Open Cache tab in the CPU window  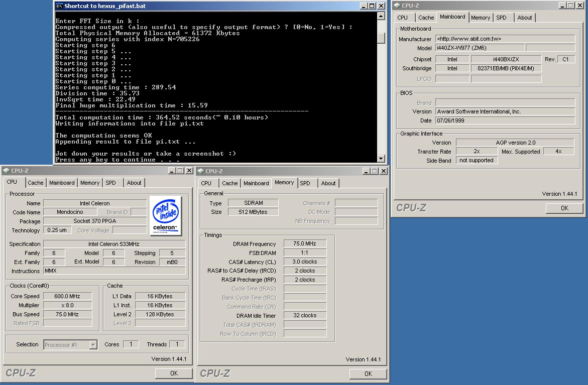click(x=36, y=183)
